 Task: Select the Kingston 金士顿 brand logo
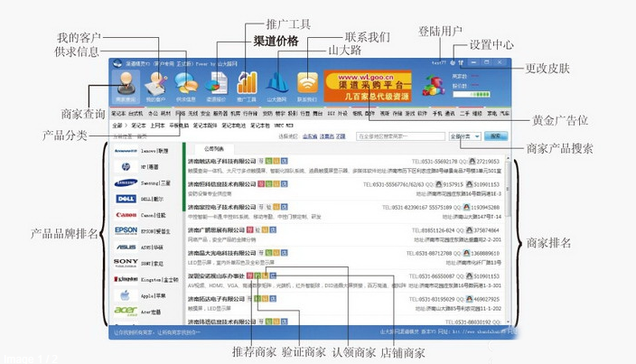tap(126, 279)
